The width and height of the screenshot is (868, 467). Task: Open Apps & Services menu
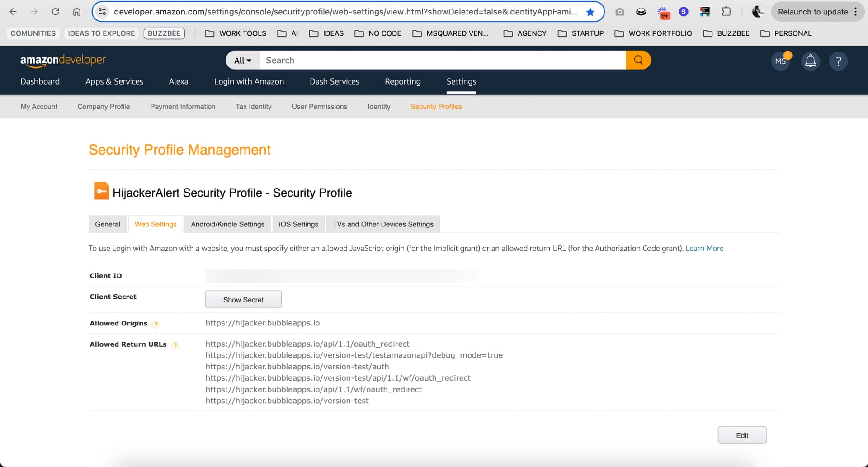(114, 81)
